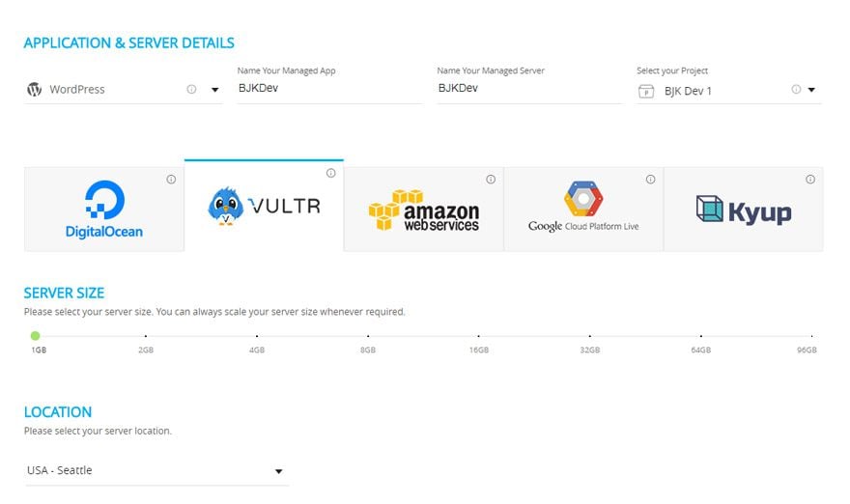Choose the Google Cloud Platform provider
Viewport: 850px width, 504px height.
(x=583, y=210)
